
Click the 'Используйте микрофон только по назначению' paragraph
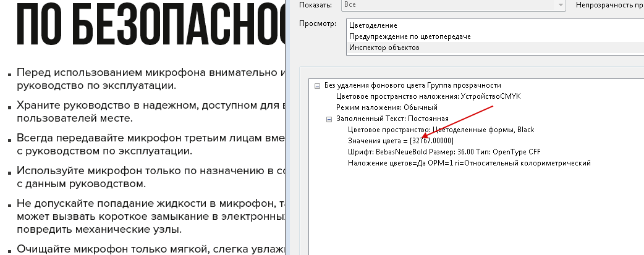point(151,177)
